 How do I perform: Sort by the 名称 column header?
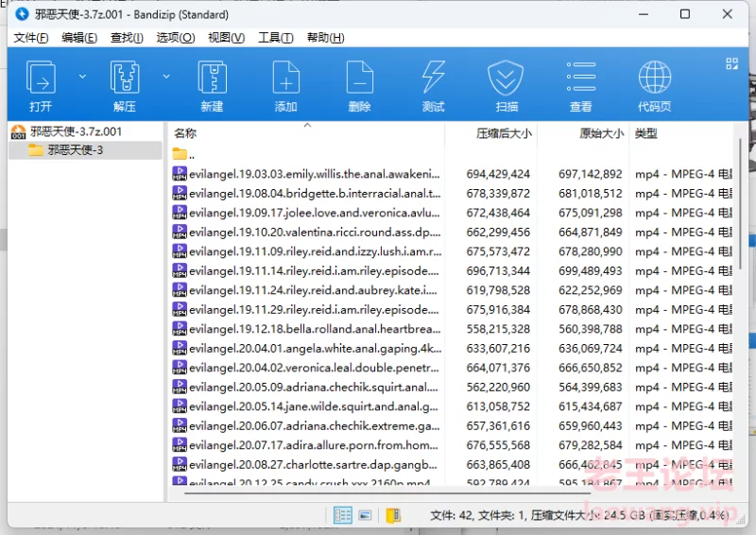306,133
